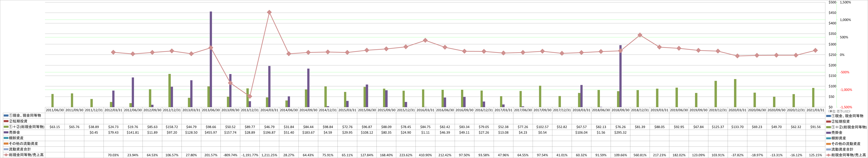Click the 70.03% ratio cell
This screenshot has width=868, height=158.
[113, 155]
